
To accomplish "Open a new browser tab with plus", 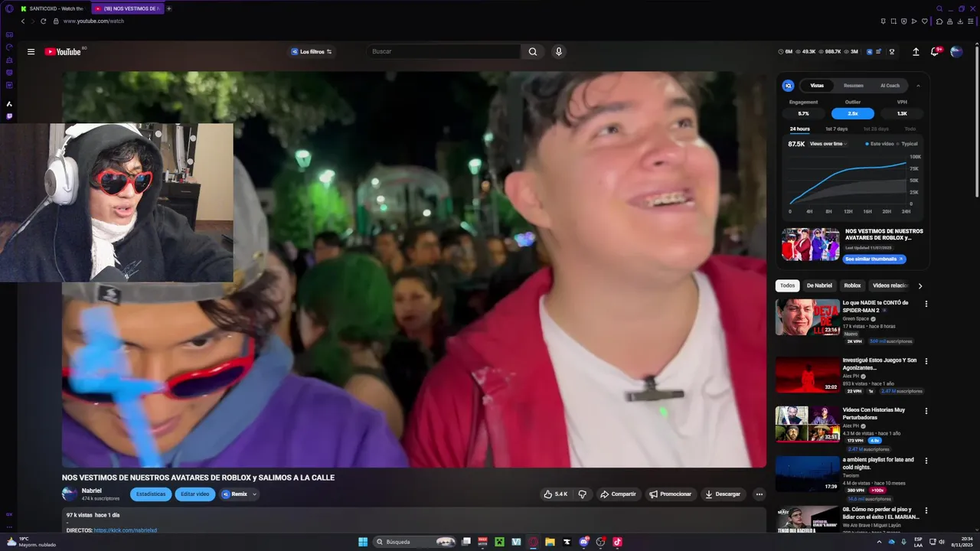I will click(x=169, y=8).
